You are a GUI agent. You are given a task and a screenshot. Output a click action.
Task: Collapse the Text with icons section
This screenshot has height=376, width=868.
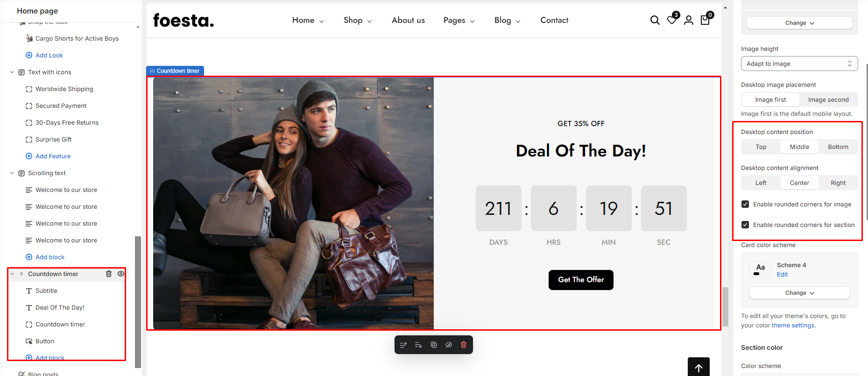click(12, 72)
